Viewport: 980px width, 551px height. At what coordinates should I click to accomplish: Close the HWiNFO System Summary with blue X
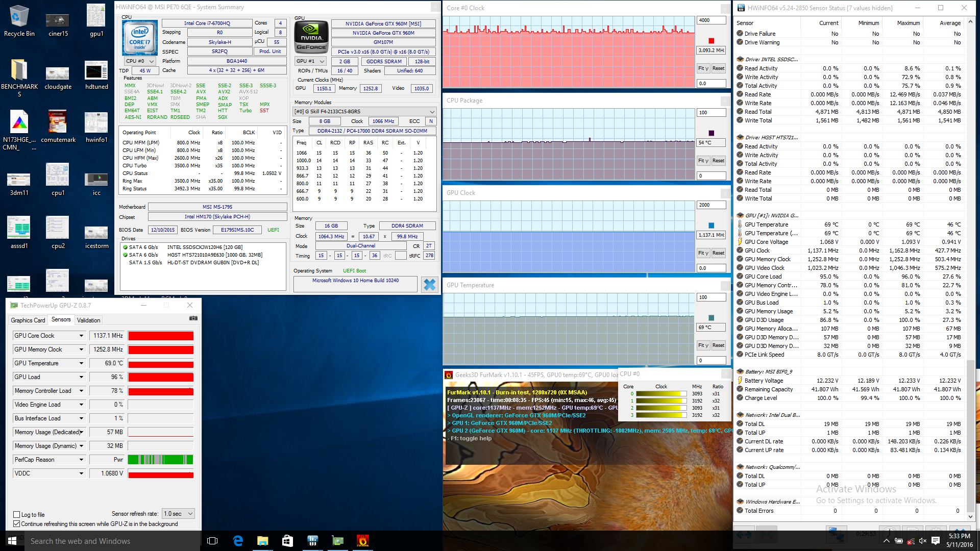(429, 285)
